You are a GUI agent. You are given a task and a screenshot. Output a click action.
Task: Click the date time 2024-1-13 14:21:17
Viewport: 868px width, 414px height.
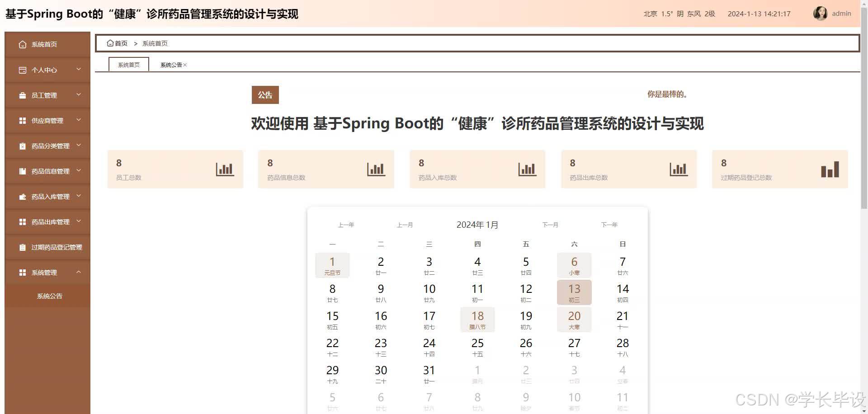(x=759, y=14)
